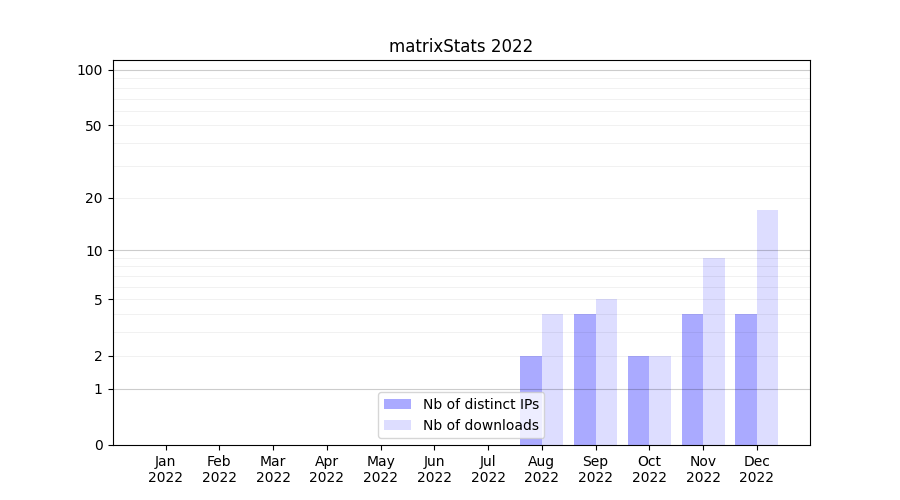Click the Nb of distinct IPs legend swatch

[x=397, y=404]
